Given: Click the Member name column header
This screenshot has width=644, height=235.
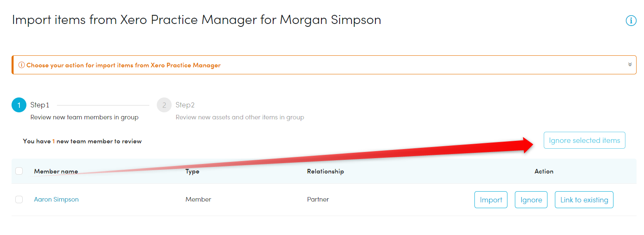Looking at the screenshot, I should [x=56, y=171].
